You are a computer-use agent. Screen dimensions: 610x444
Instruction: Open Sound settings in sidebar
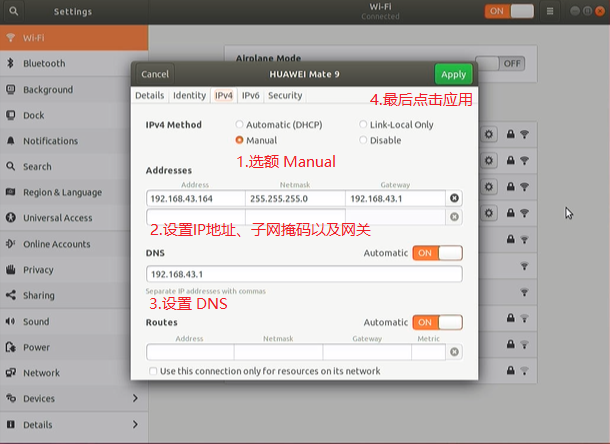point(36,322)
